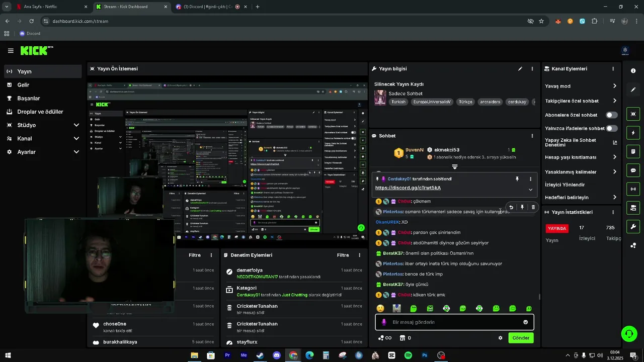Click the Turkish stream tag
This screenshot has height=362, width=644.
[x=398, y=102]
